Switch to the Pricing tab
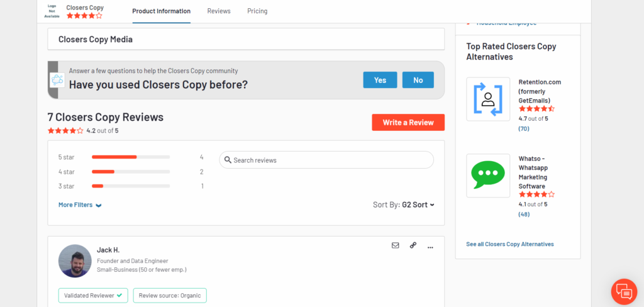This screenshot has width=644, height=307. click(x=257, y=11)
